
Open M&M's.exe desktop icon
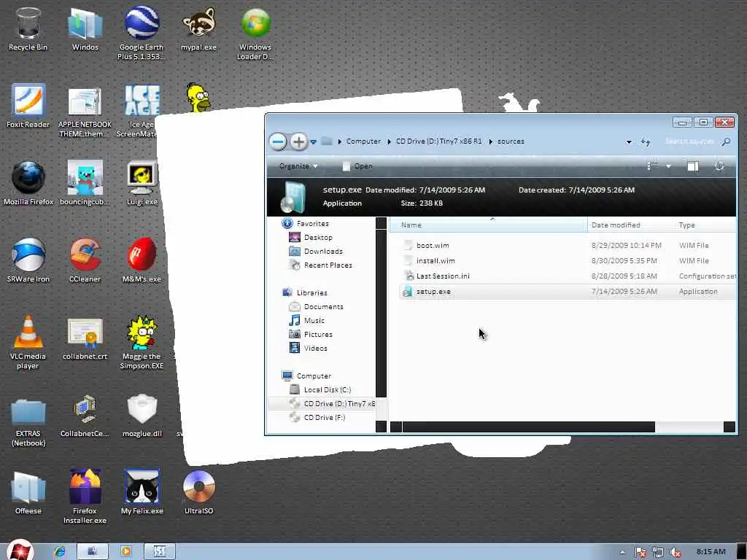[142, 260]
